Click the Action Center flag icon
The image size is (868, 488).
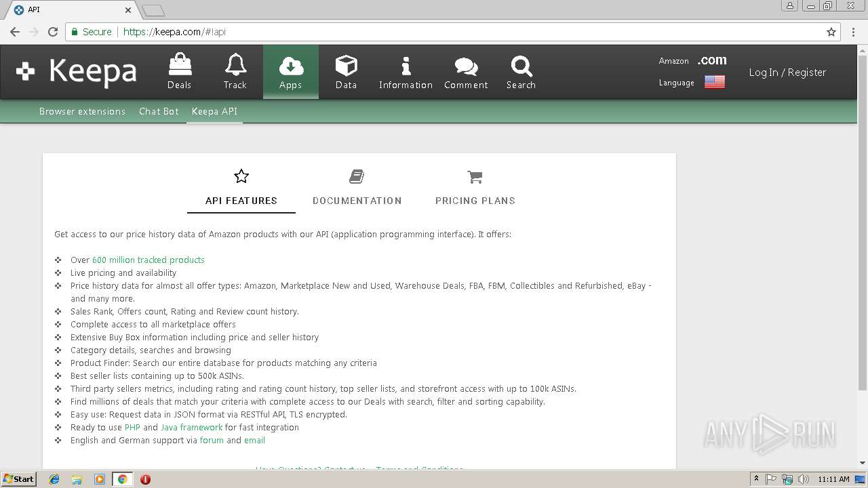[771, 479]
